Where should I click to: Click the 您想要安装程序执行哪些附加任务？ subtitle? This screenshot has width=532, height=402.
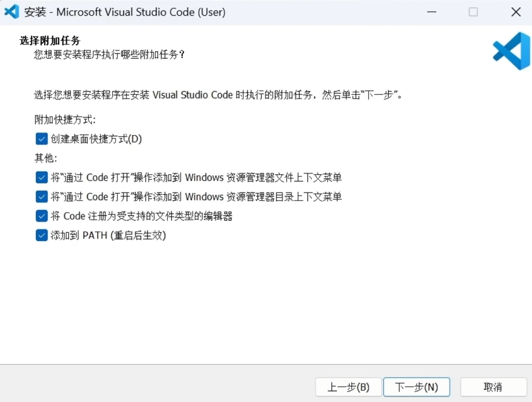pyautogui.click(x=109, y=55)
